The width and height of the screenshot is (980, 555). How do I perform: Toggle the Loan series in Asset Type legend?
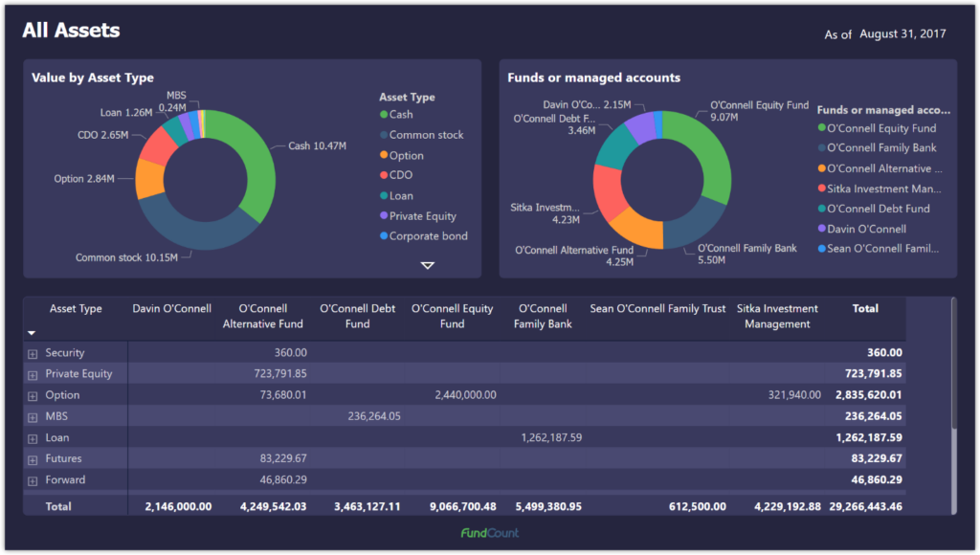(386, 195)
